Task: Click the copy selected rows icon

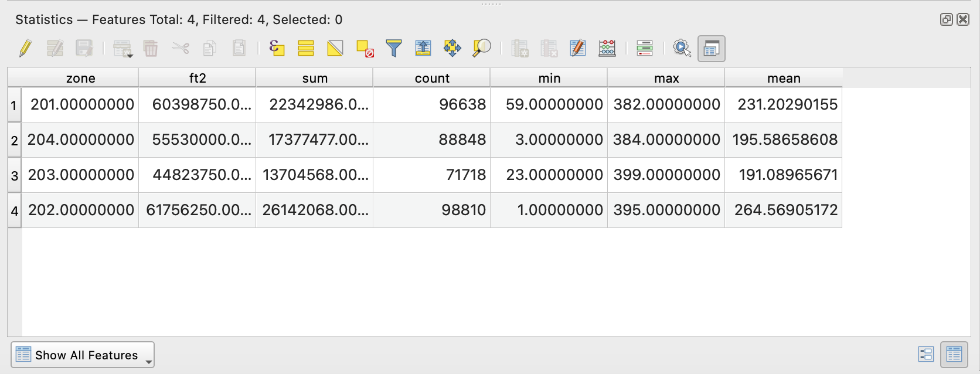Action: 210,48
